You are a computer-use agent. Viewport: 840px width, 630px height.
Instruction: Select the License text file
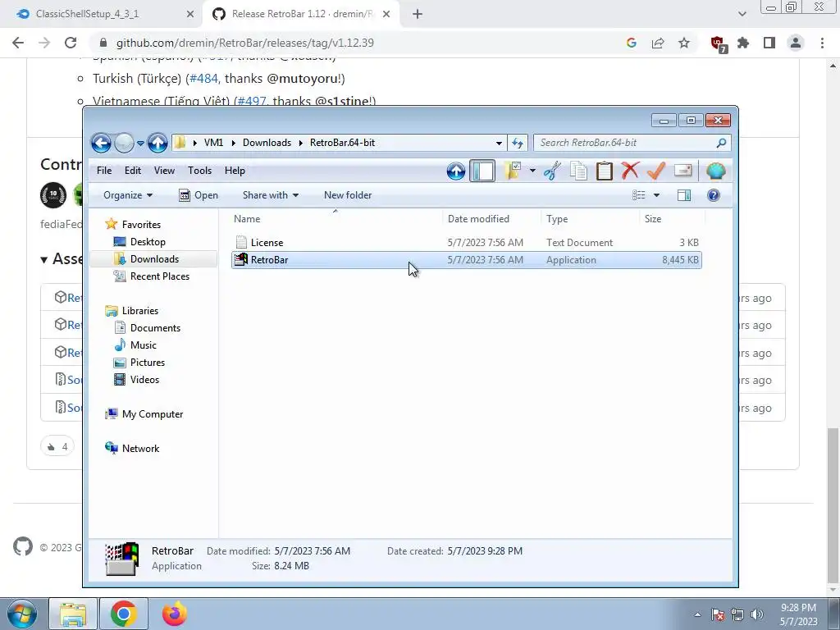coord(466,243)
